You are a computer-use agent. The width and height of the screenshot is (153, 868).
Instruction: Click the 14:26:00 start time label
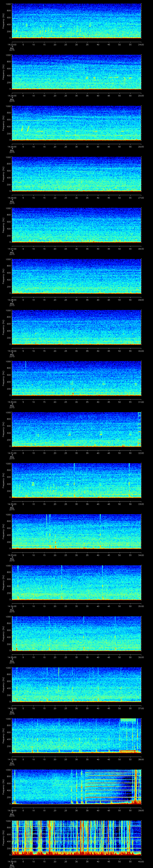coord(12,198)
